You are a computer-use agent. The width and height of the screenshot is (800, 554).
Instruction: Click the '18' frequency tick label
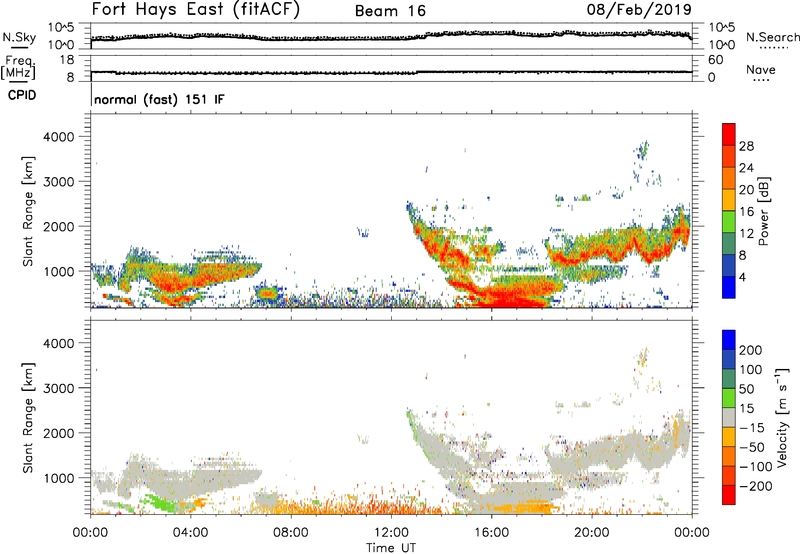pyautogui.click(x=67, y=60)
